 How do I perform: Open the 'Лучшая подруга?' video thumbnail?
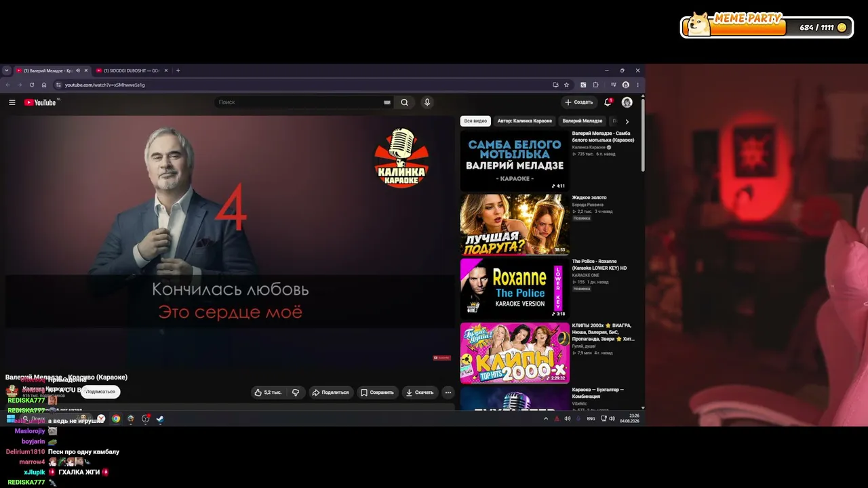[x=515, y=224]
